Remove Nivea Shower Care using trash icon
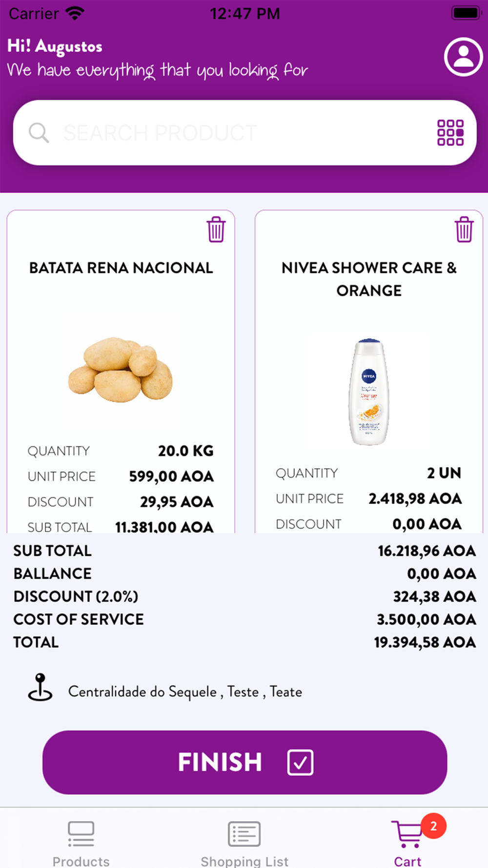 click(464, 229)
